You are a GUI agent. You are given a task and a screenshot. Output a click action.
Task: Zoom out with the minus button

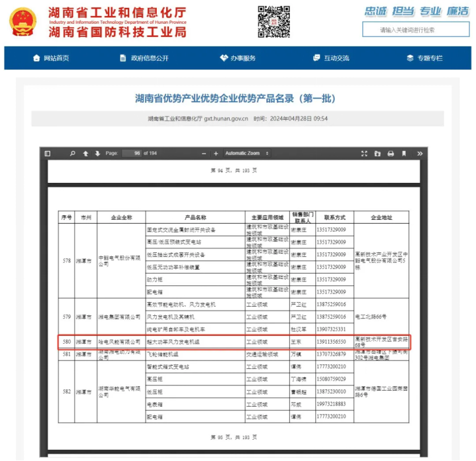click(x=204, y=154)
